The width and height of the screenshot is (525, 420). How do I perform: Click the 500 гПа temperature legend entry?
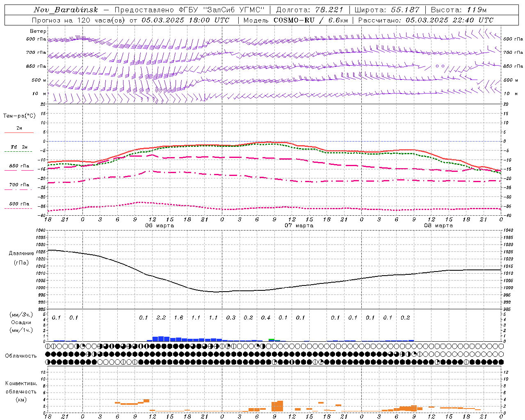click(19, 204)
